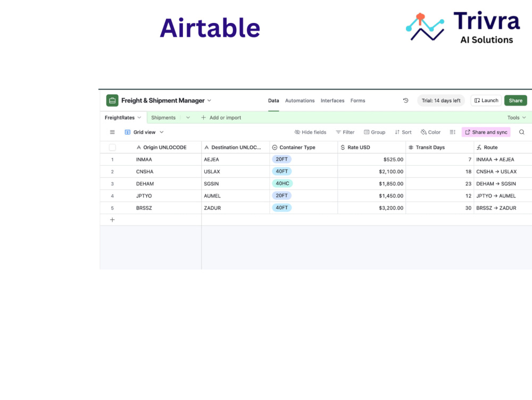
Task: Expand the tables list chevron after Shipments
Action: (188, 118)
